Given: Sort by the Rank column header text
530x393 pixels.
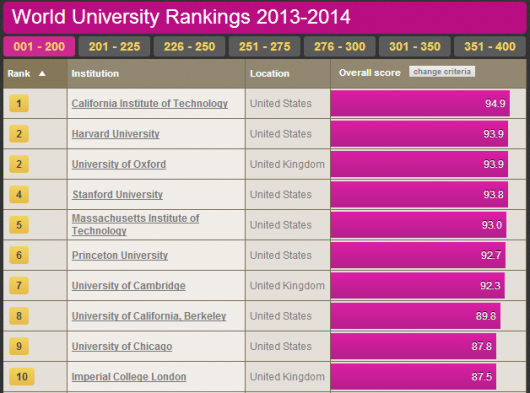Looking at the screenshot, I should [x=19, y=73].
